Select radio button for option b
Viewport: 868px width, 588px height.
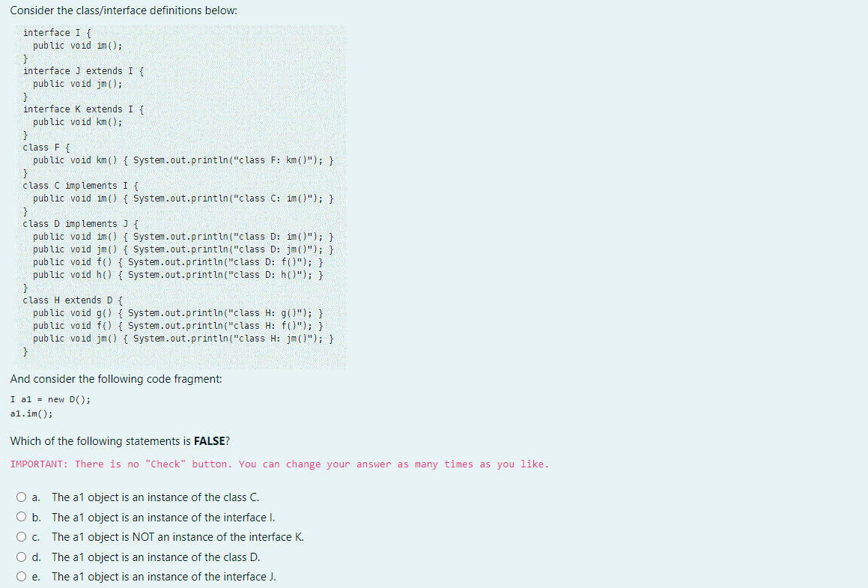[x=22, y=517]
